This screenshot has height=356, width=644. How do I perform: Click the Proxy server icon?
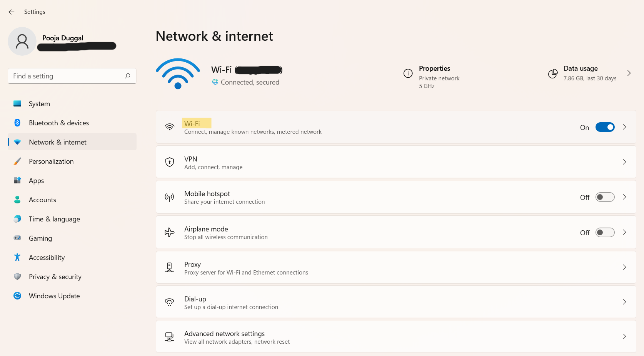(169, 267)
